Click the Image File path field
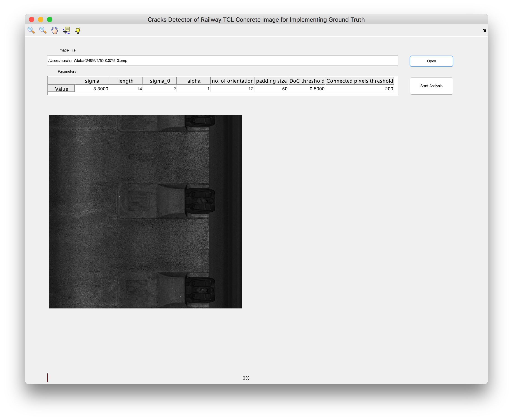 (222, 61)
